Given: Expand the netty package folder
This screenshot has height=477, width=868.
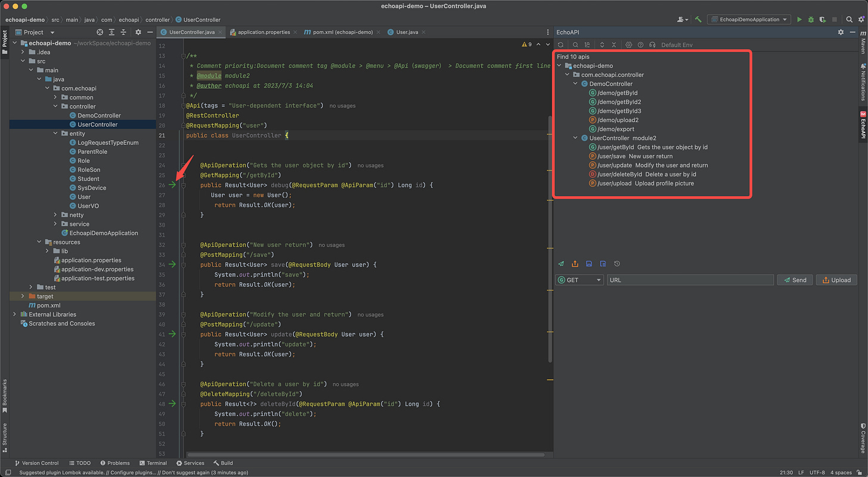Looking at the screenshot, I should coord(56,215).
